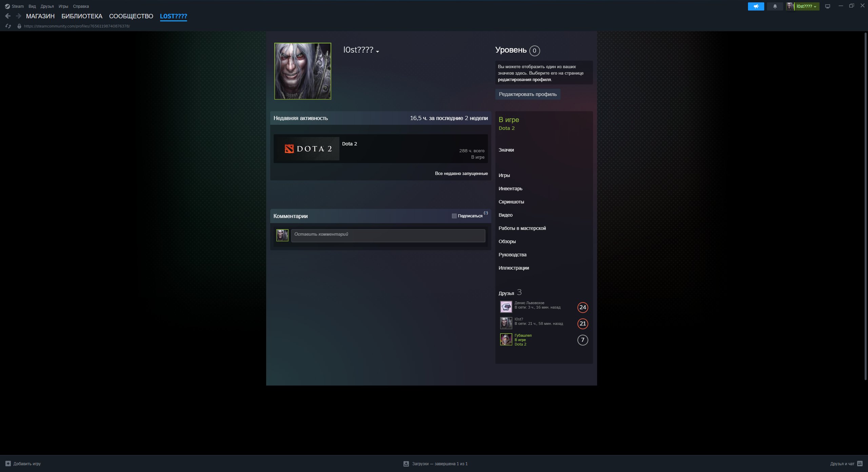
Task: Open the Игры link in the sidebar
Action: 504,175
